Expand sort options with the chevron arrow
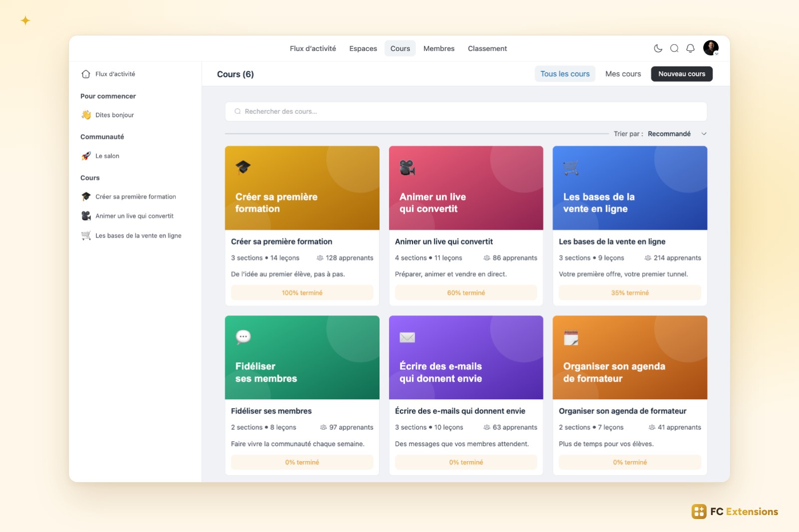Viewport: 799px width, 532px height. [704, 134]
